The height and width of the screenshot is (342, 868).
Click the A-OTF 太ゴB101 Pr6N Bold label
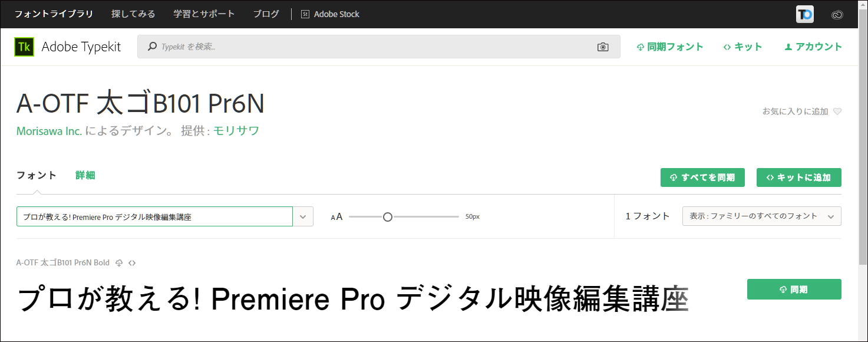pos(63,263)
